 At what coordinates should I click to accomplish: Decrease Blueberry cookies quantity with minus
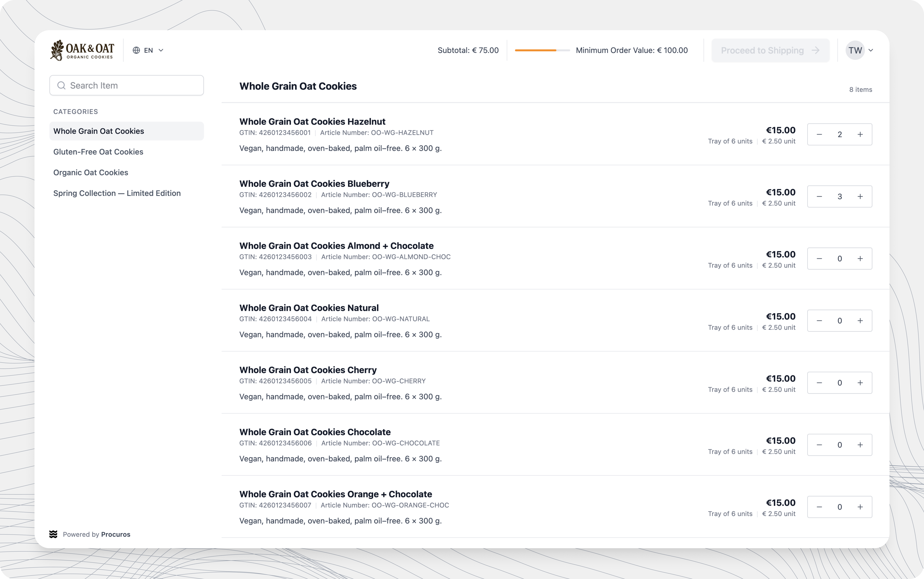819,196
